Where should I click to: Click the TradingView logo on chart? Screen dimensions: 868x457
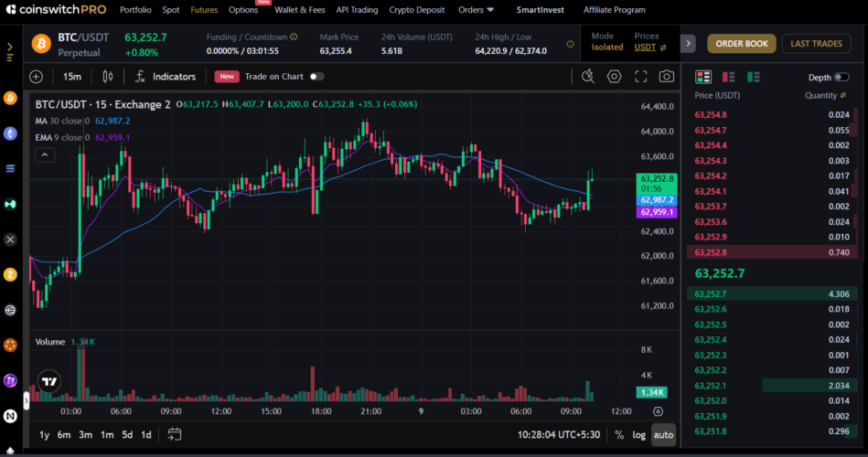(x=49, y=381)
